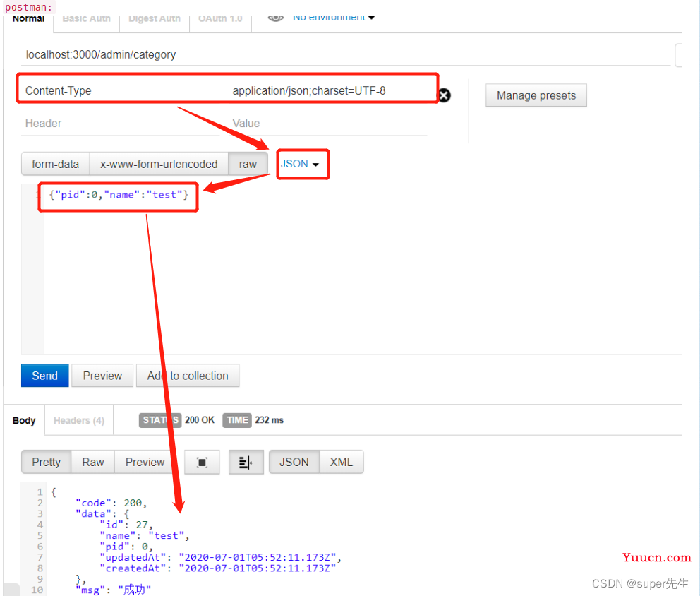
Task: Click the "createdAt" timestamp line
Action: click(x=218, y=568)
